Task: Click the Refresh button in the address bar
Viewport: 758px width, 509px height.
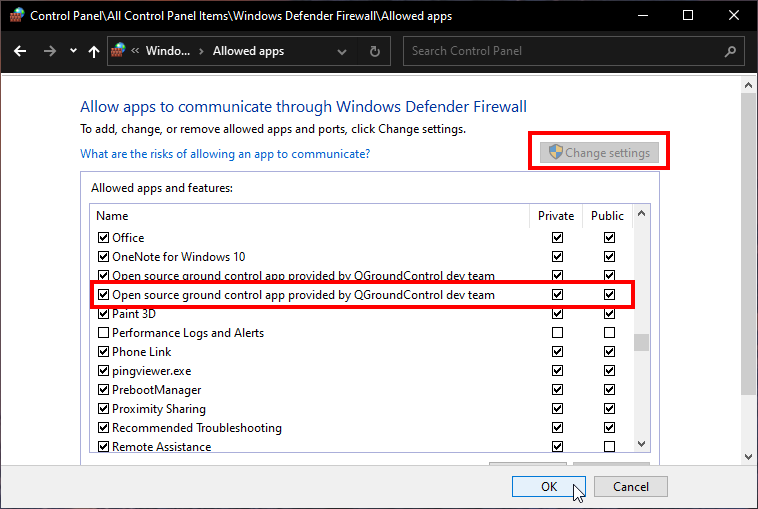Action: point(375,51)
